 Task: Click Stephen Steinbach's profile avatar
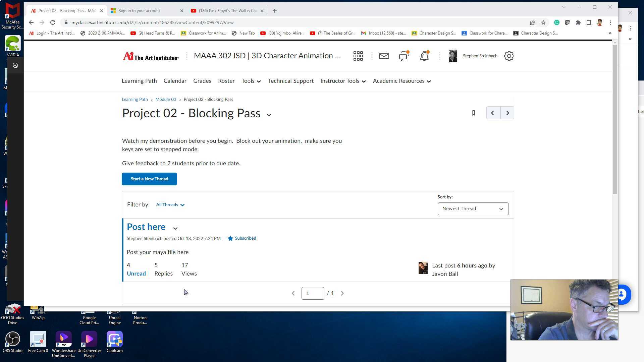(453, 56)
